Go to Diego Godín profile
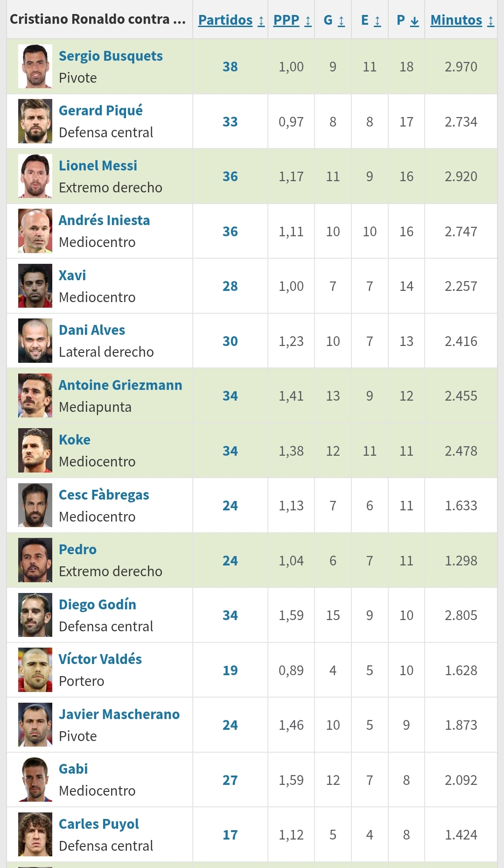Screen dimensions: 504x868 click(x=98, y=605)
